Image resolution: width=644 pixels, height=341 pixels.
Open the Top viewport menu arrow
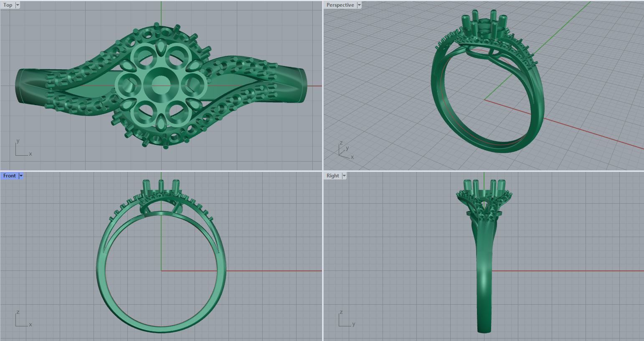pos(18,5)
